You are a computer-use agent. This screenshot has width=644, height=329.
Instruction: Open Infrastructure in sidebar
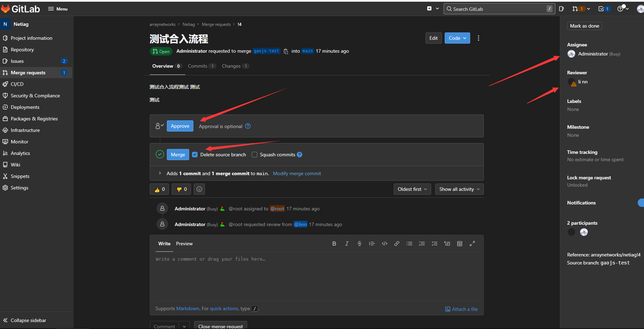pos(25,130)
